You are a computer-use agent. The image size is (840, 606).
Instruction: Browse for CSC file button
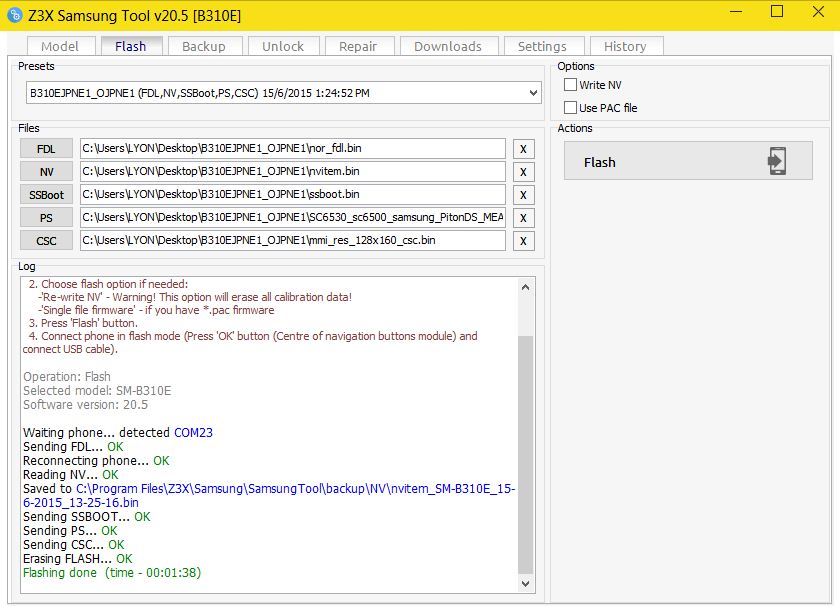46,241
